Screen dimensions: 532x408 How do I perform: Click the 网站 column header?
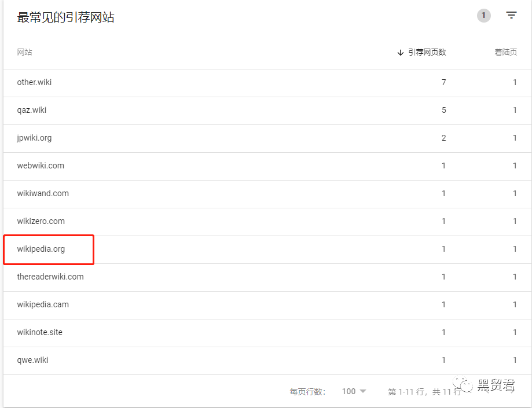(x=25, y=52)
